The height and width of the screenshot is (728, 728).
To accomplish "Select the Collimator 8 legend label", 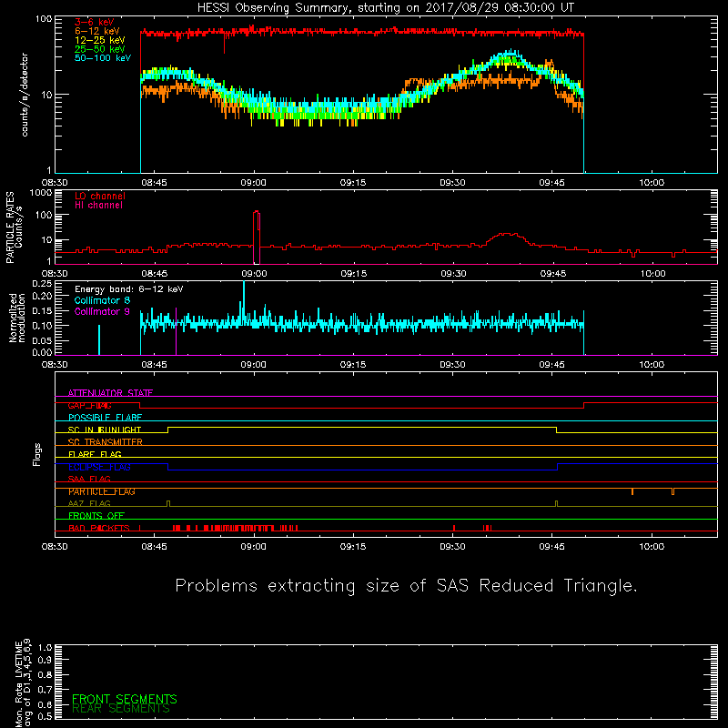I will click(102, 300).
